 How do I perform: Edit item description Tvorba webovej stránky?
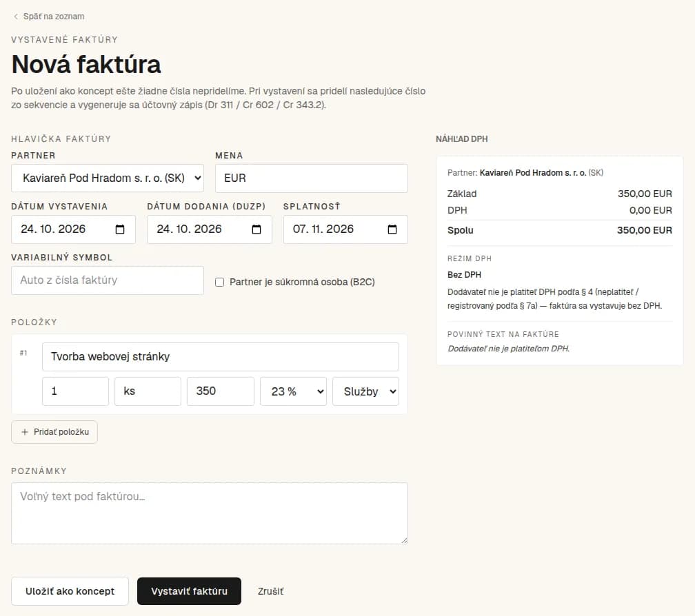[221, 357]
